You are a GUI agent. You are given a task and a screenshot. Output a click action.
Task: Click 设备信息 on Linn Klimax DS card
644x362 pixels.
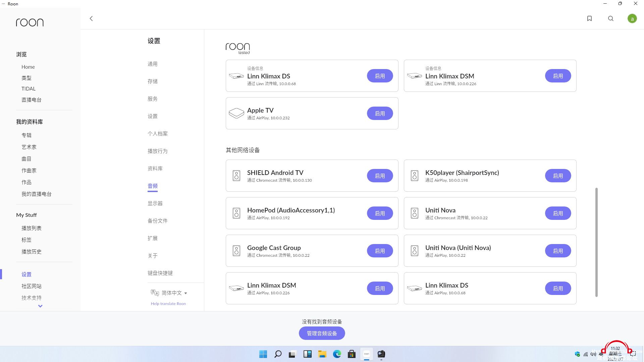(x=255, y=68)
